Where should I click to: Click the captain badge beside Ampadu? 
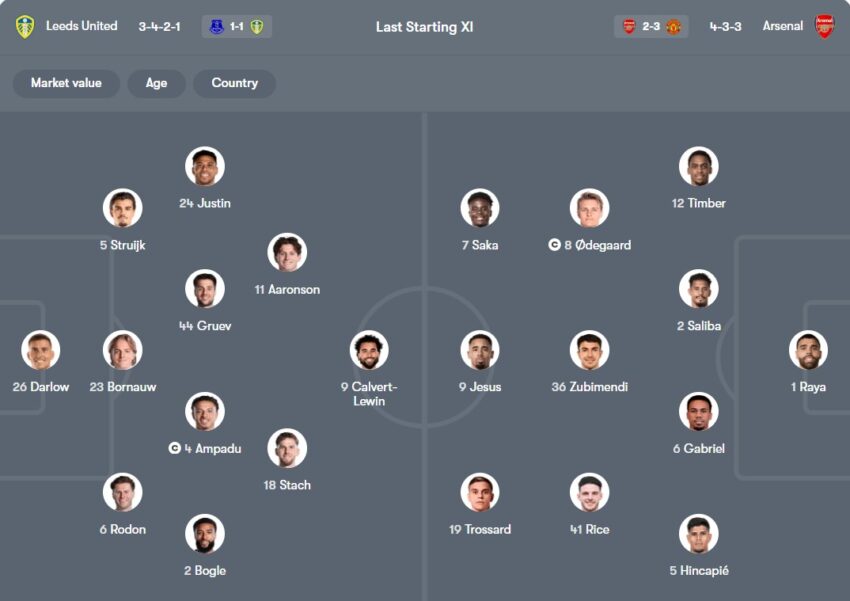[174, 449]
